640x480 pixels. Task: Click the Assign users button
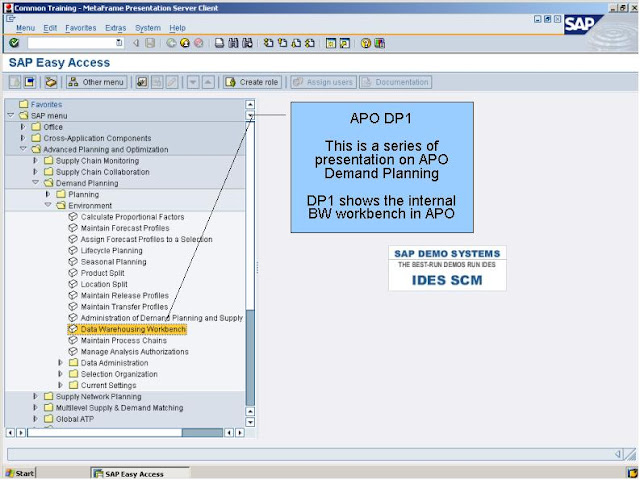pyautogui.click(x=324, y=82)
